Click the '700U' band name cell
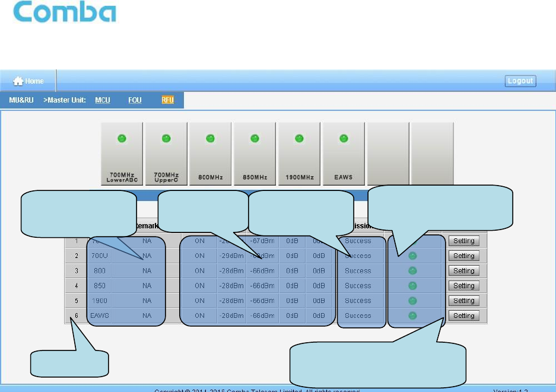The image size is (556, 392). [x=99, y=256]
